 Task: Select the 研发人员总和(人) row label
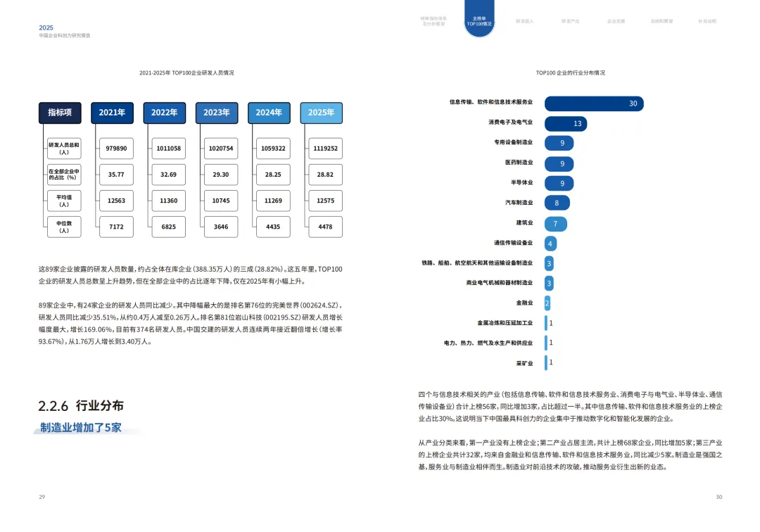[x=64, y=148]
